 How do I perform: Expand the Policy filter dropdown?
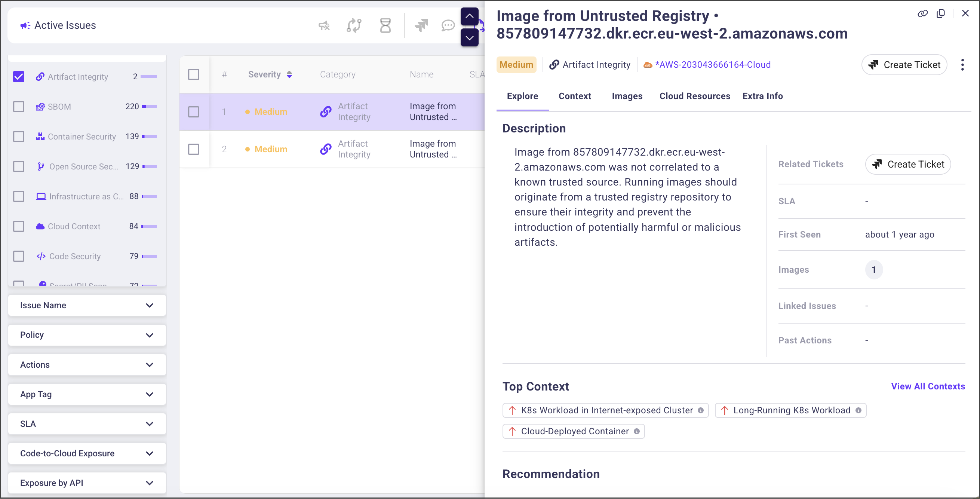click(x=87, y=335)
